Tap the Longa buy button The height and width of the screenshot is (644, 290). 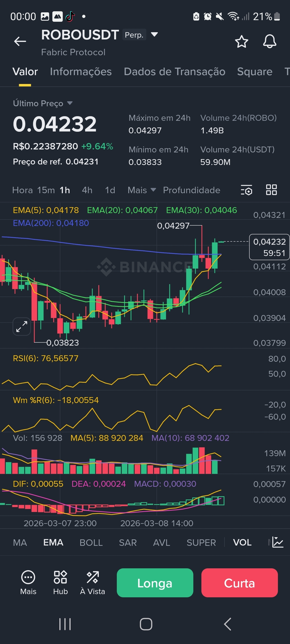click(x=155, y=583)
